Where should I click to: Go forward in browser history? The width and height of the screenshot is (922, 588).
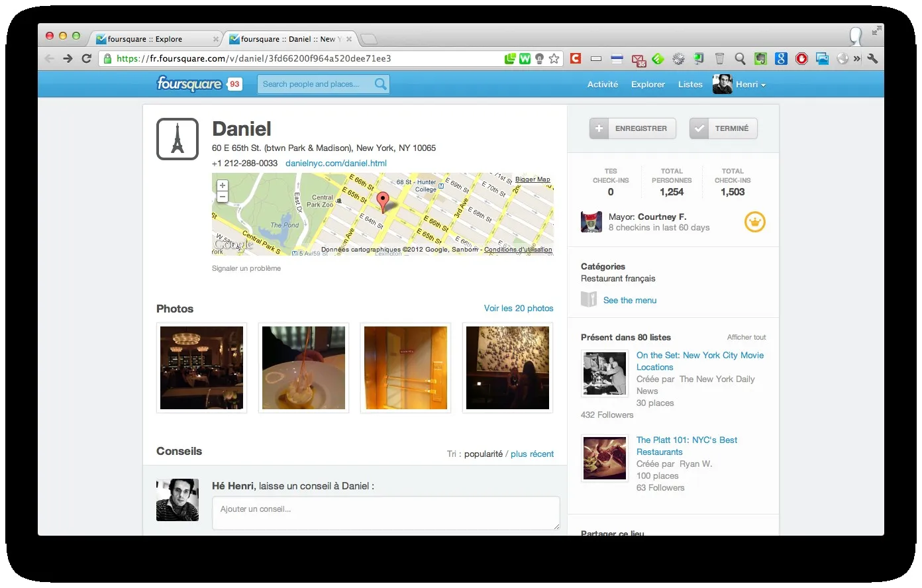(68, 58)
